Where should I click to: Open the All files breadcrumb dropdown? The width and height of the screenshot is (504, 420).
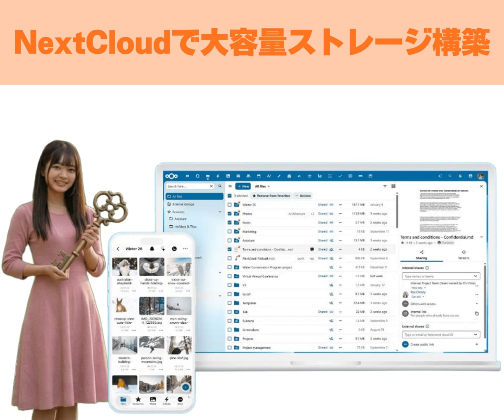262,186
